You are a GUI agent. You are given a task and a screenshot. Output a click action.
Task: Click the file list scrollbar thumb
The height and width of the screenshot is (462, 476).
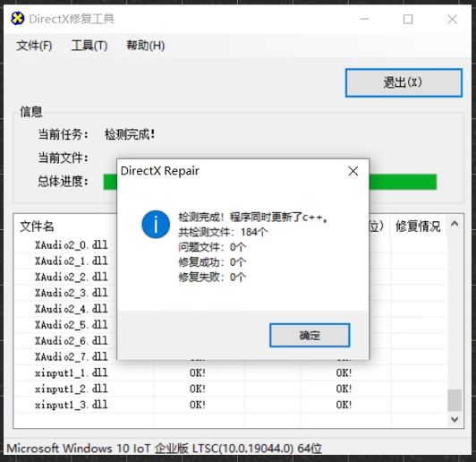click(455, 400)
